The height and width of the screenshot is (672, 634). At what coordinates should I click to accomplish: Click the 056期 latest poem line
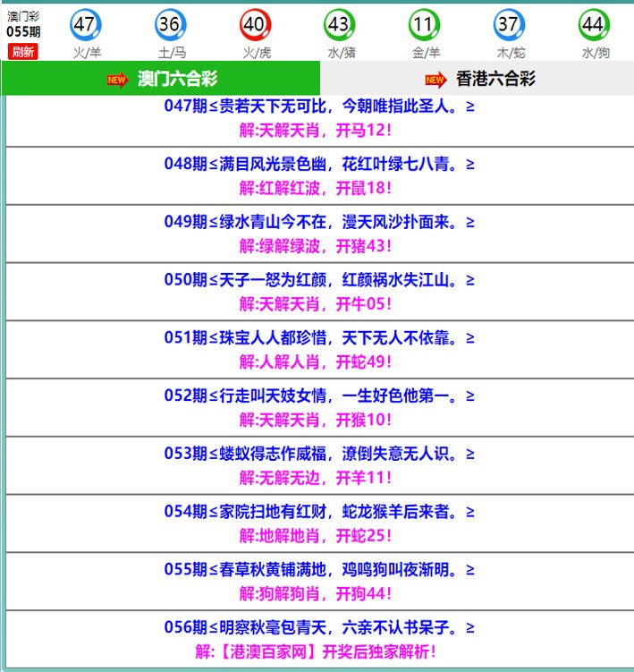[x=319, y=627]
